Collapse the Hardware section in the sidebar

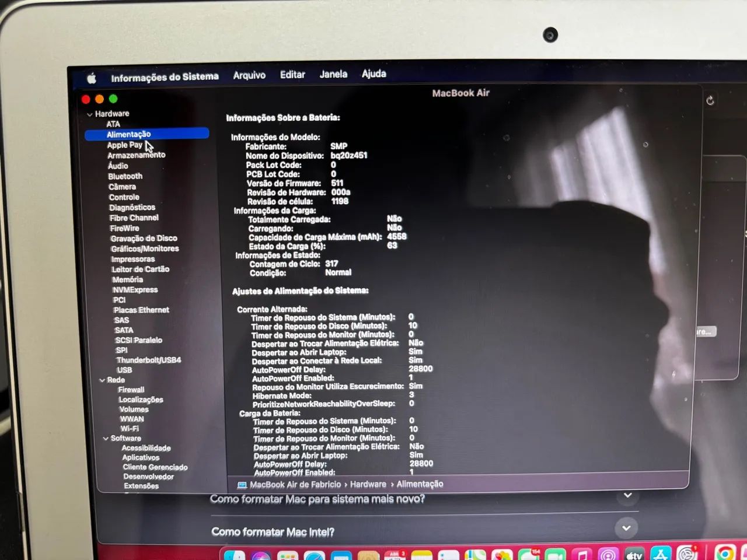tap(91, 114)
